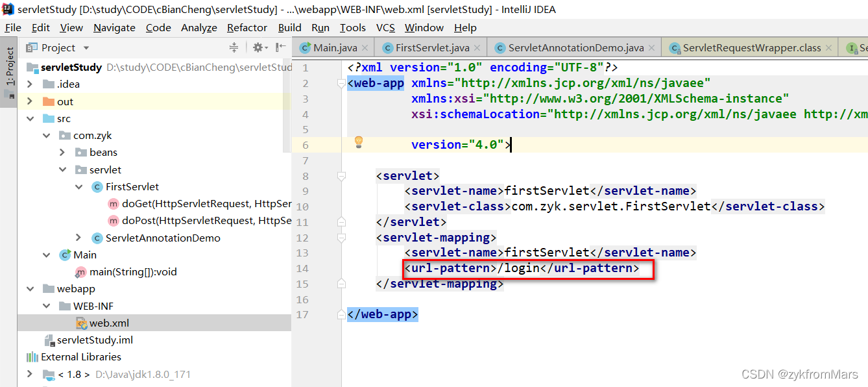This screenshot has height=387, width=868.
Task: Open the Refactor menu
Action: 247,28
